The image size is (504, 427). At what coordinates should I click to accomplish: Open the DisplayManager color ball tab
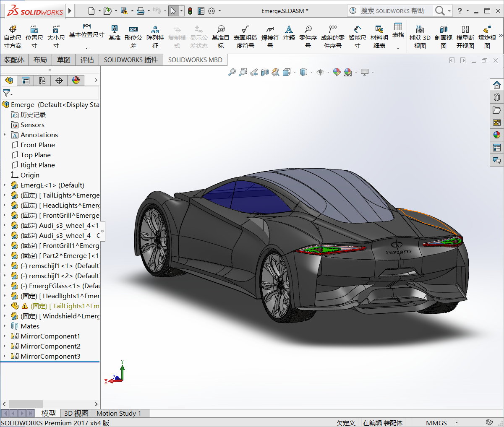tap(76, 81)
